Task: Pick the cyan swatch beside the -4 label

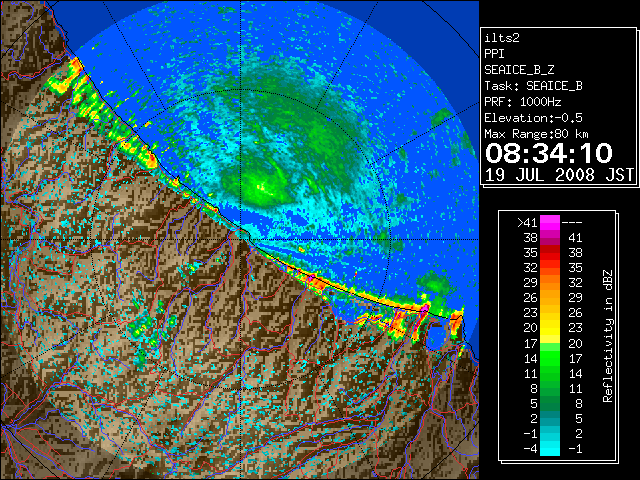Action: pyautogui.click(x=550, y=449)
